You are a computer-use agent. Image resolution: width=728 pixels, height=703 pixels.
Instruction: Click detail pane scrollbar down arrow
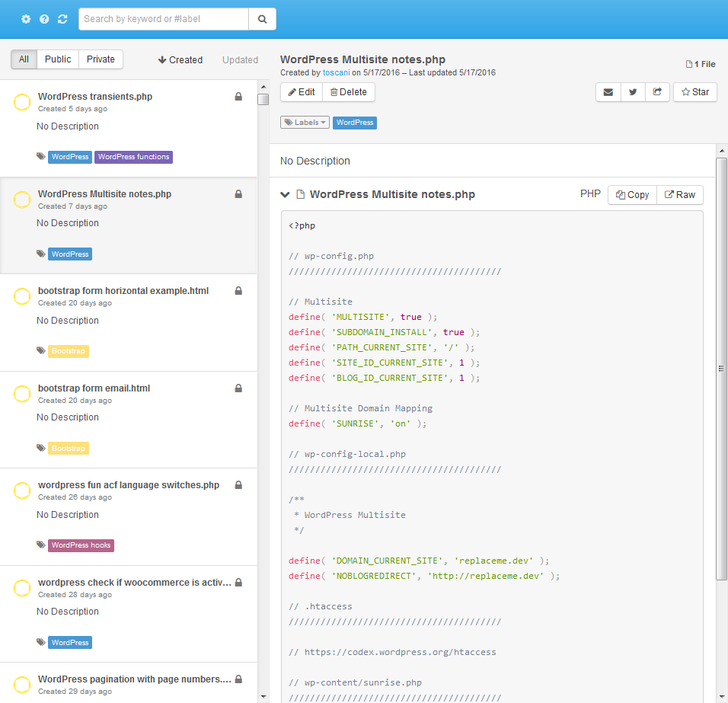(721, 696)
